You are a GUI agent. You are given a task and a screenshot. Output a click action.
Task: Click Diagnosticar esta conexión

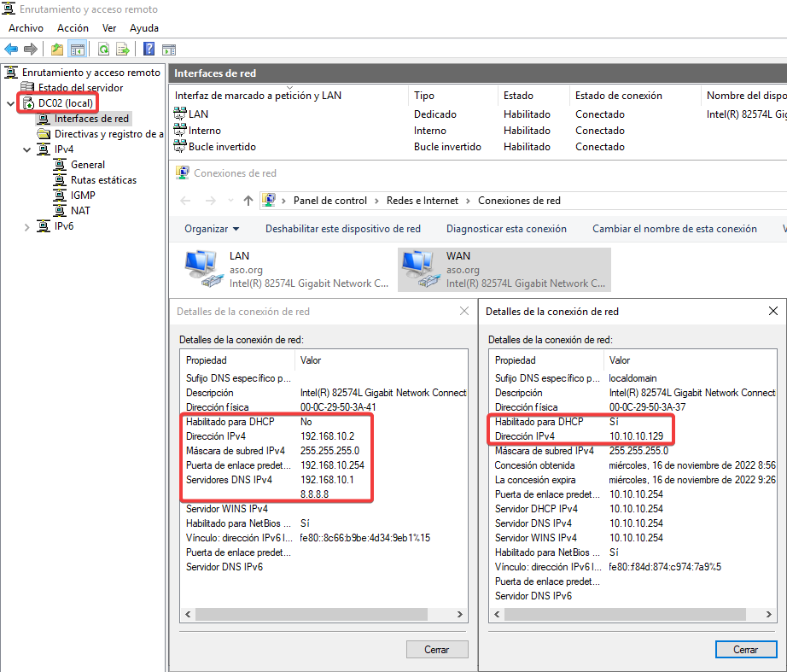(x=506, y=229)
